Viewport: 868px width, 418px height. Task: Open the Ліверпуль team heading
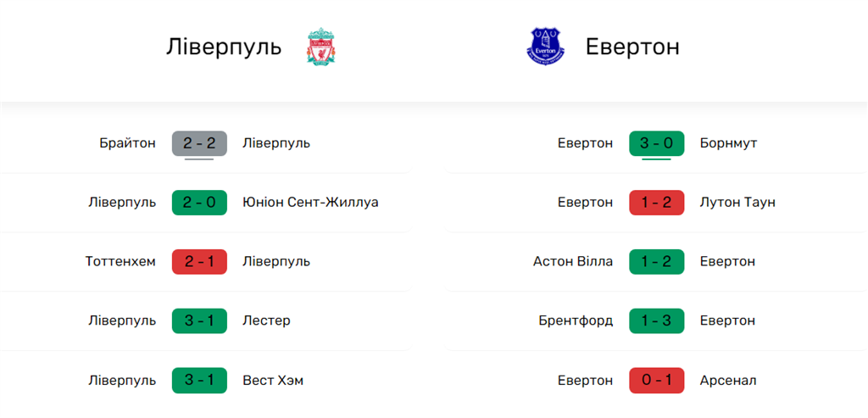224,47
